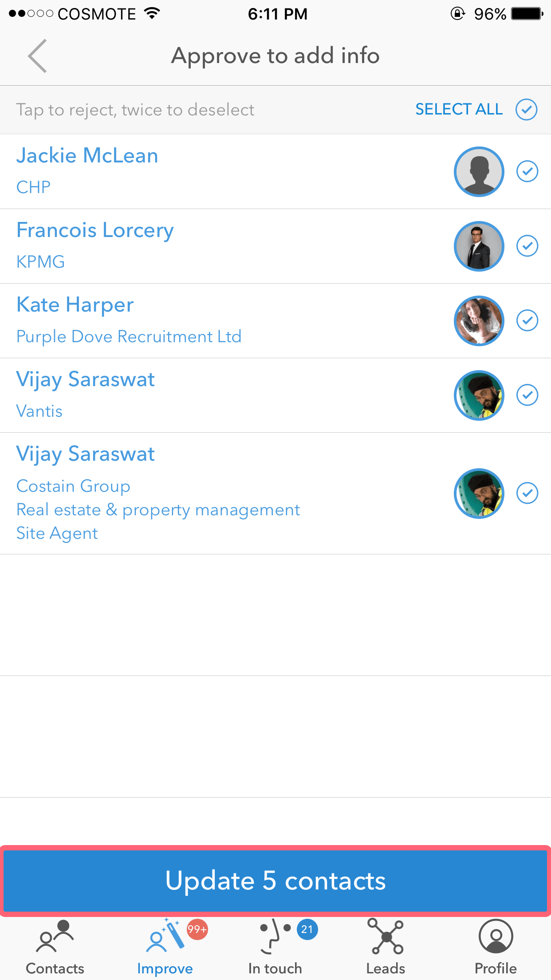Tap Jackie McLean's avatar silhouette

coord(479,172)
